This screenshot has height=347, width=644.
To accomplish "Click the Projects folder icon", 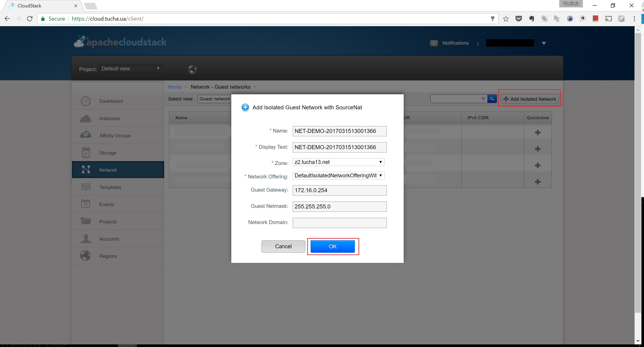I will 86,221.
